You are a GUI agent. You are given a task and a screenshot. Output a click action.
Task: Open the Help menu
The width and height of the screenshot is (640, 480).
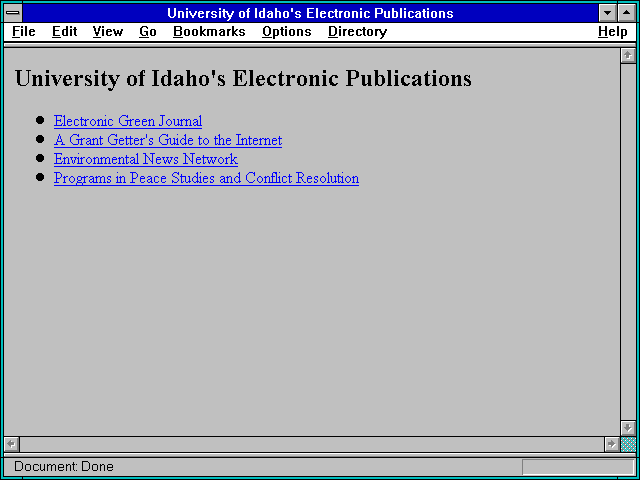[613, 32]
